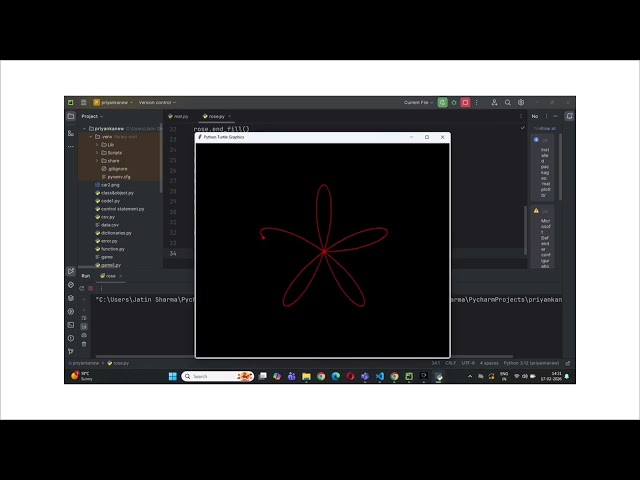This screenshot has width=640, height=480.
Task: Stop process from Run panel toolbar
Action: 91,289
